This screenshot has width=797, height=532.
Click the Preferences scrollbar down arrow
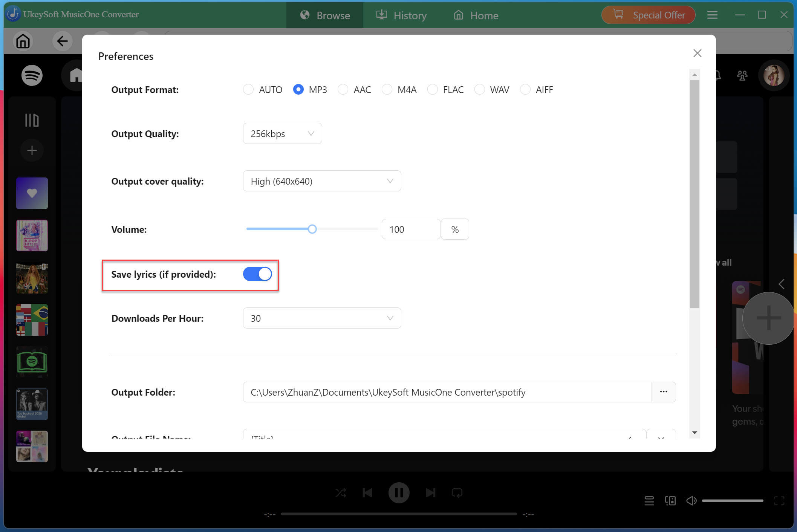(x=695, y=433)
